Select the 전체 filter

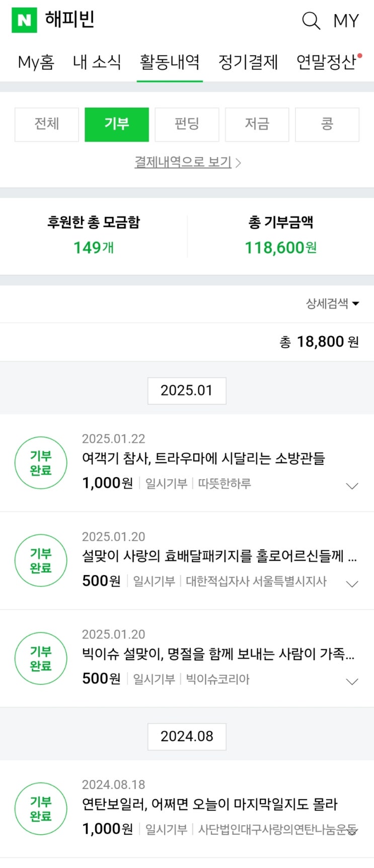click(x=47, y=124)
